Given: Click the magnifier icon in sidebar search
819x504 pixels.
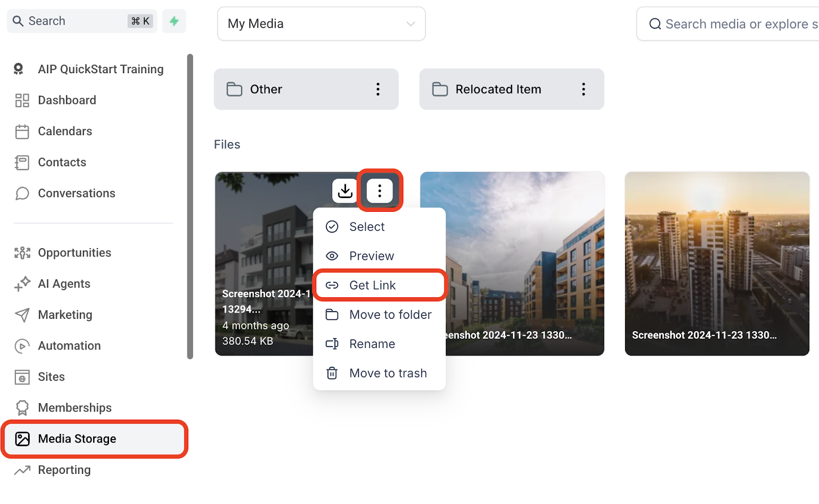Looking at the screenshot, I should (x=18, y=21).
